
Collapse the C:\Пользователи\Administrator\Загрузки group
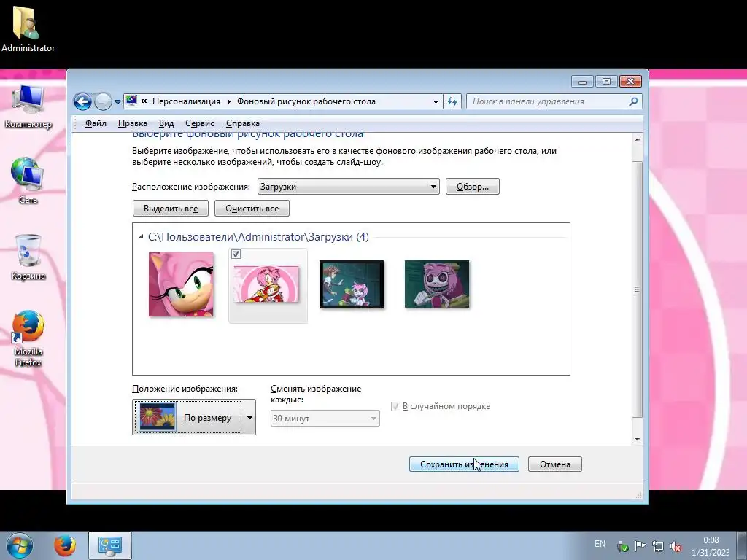coord(141,237)
